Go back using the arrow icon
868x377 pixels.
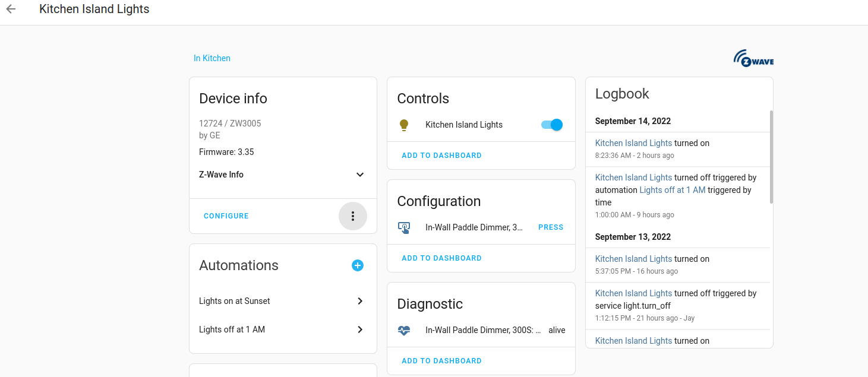pyautogui.click(x=11, y=9)
